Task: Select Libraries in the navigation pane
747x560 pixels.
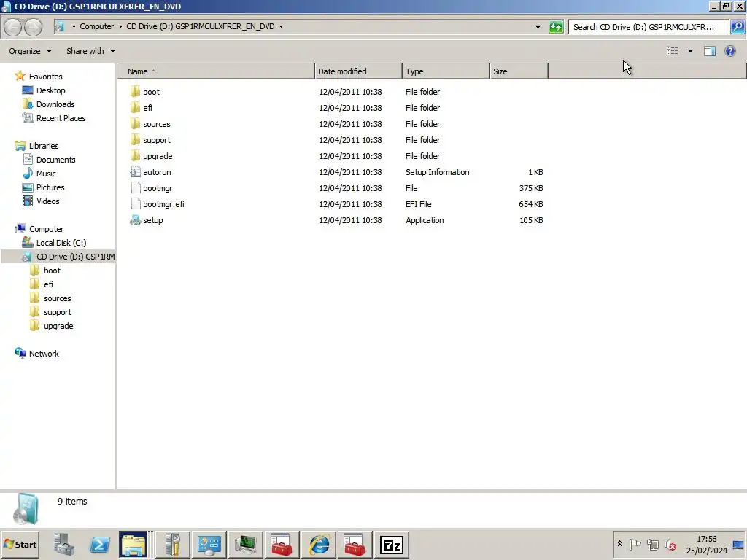Action: click(x=43, y=146)
